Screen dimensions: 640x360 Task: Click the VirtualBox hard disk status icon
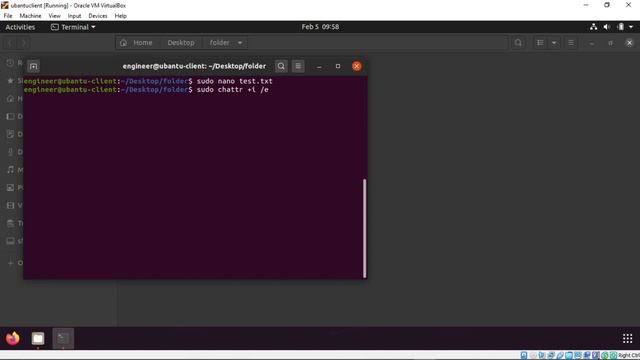pyautogui.click(x=524, y=356)
